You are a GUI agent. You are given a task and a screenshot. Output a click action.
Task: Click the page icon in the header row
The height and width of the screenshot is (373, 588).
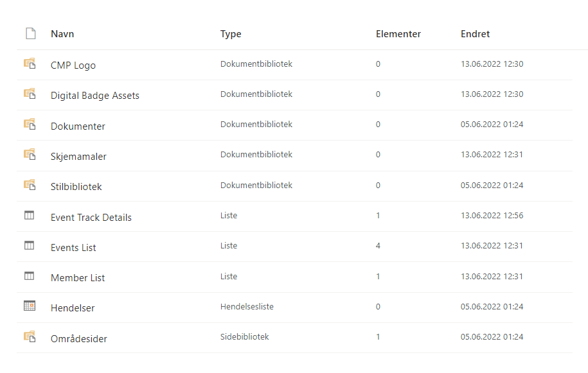coord(30,33)
